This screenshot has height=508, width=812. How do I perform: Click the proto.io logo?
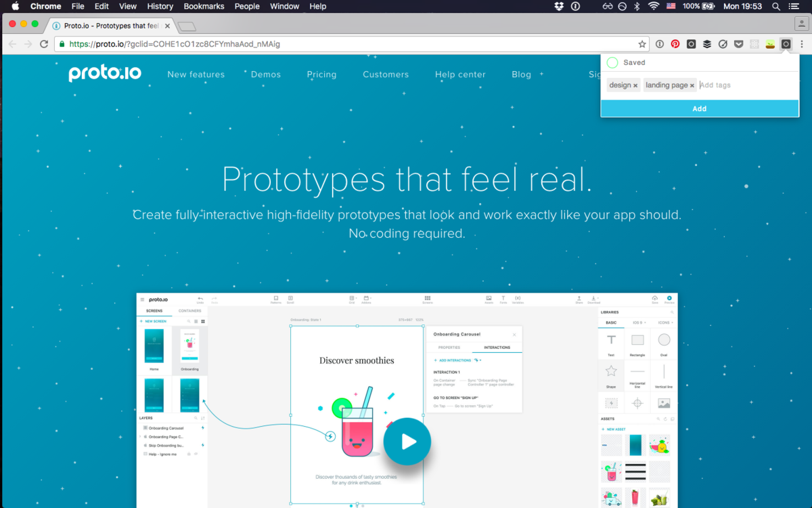105,73
